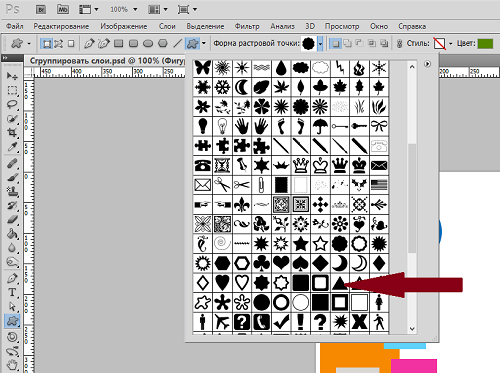Screen dimensions: 500x373
Task: Choose the Polygon shape tool in options bar
Action: point(163,43)
